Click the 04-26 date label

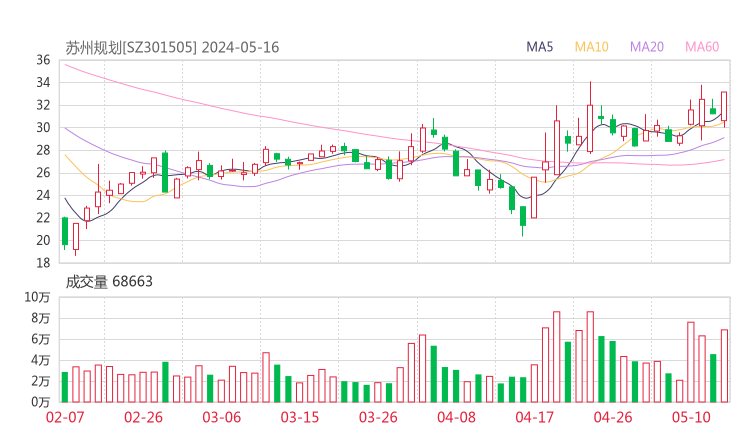(x=613, y=417)
